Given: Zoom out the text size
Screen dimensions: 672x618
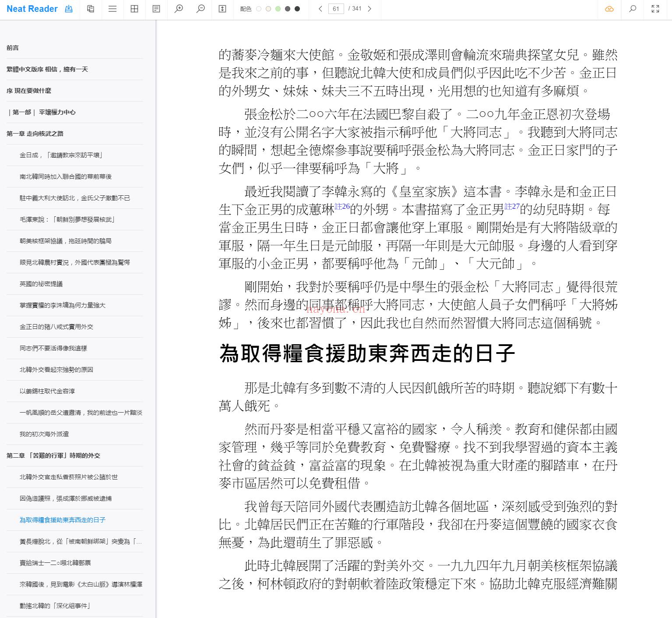Looking at the screenshot, I should pyautogui.click(x=201, y=9).
